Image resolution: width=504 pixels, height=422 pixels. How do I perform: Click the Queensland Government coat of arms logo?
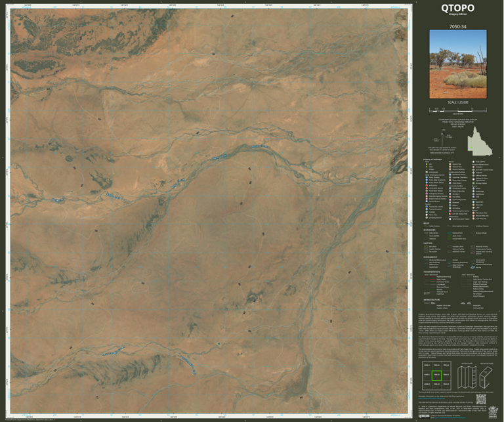point(493,412)
